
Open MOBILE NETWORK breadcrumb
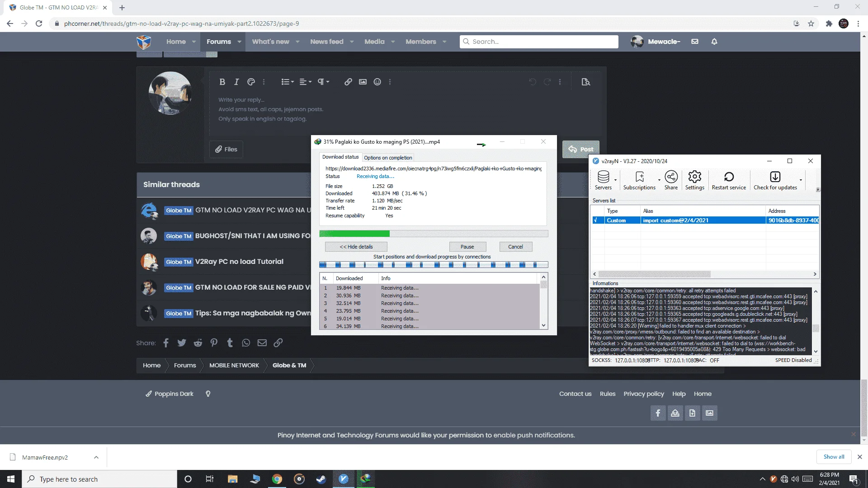pos(234,366)
